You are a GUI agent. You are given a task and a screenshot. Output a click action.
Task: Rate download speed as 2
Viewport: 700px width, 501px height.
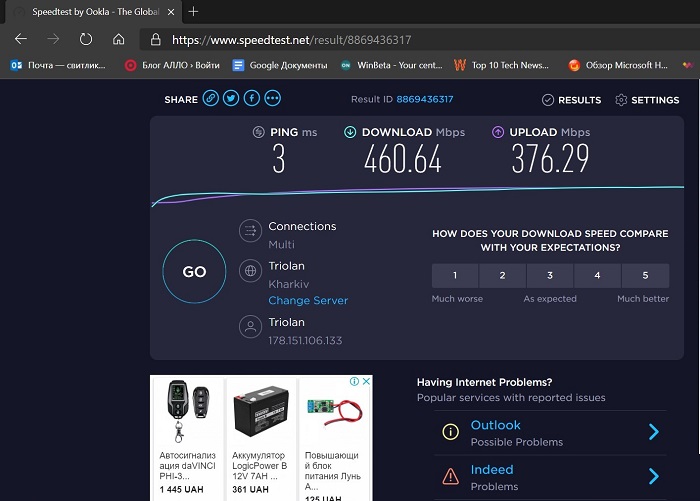[503, 276]
